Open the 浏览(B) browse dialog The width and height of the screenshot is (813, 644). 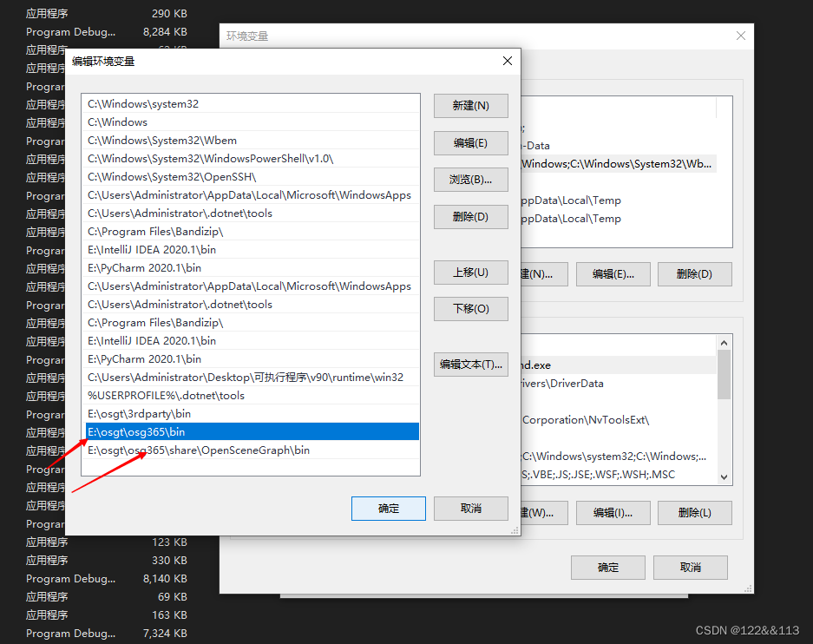(470, 180)
